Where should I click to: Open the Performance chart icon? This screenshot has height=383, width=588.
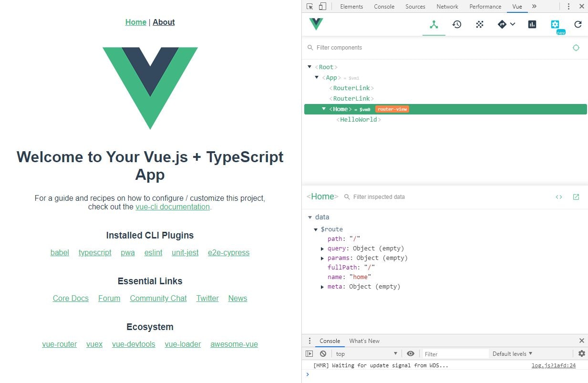[x=532, y=24]
